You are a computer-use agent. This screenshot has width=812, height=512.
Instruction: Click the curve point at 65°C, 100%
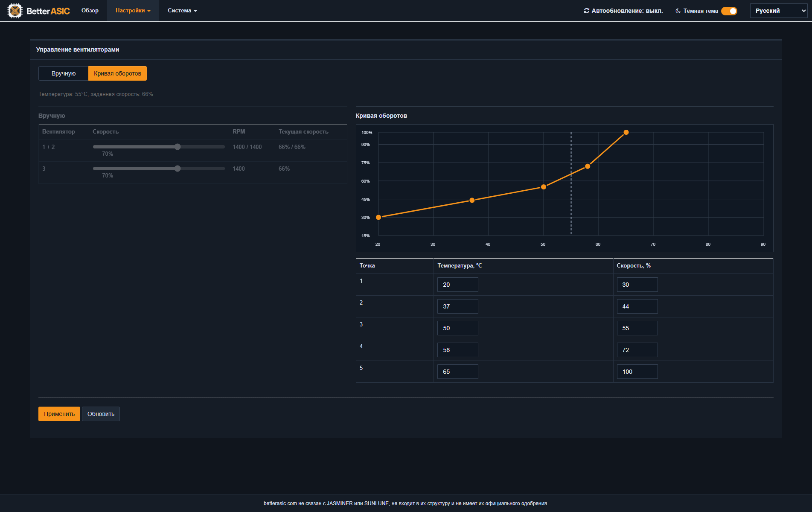point(626,132)
